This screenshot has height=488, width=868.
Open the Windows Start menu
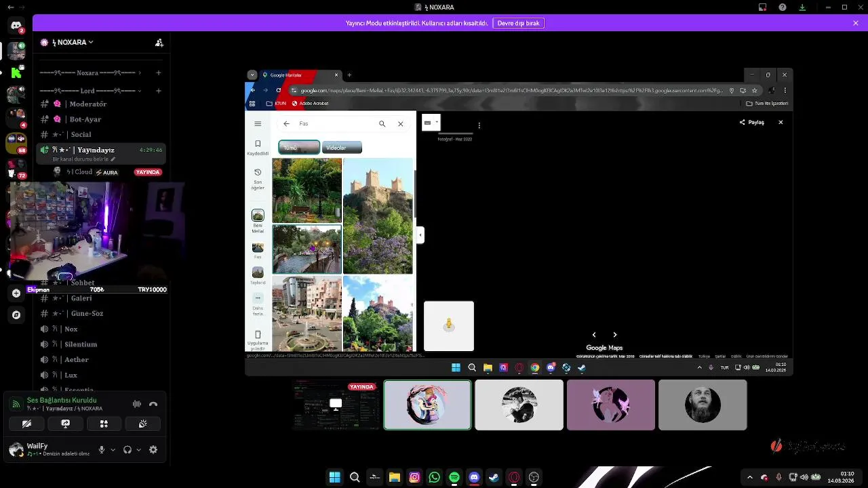point(334,477)
